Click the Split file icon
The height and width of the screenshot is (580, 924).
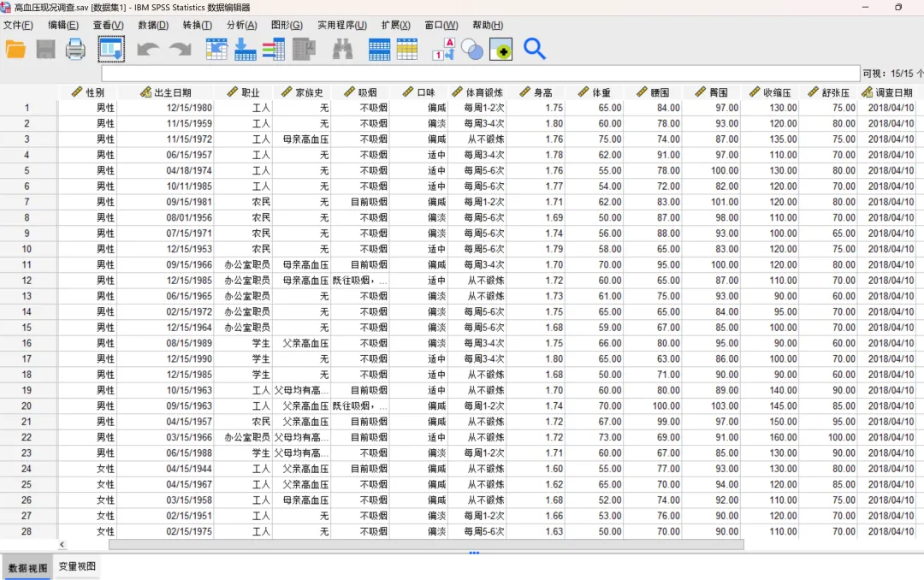[379, 50]
